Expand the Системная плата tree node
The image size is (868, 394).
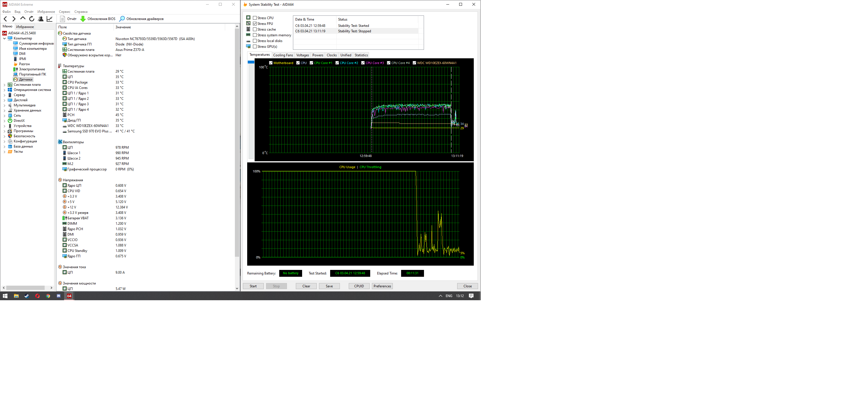[x=4, y=85]
